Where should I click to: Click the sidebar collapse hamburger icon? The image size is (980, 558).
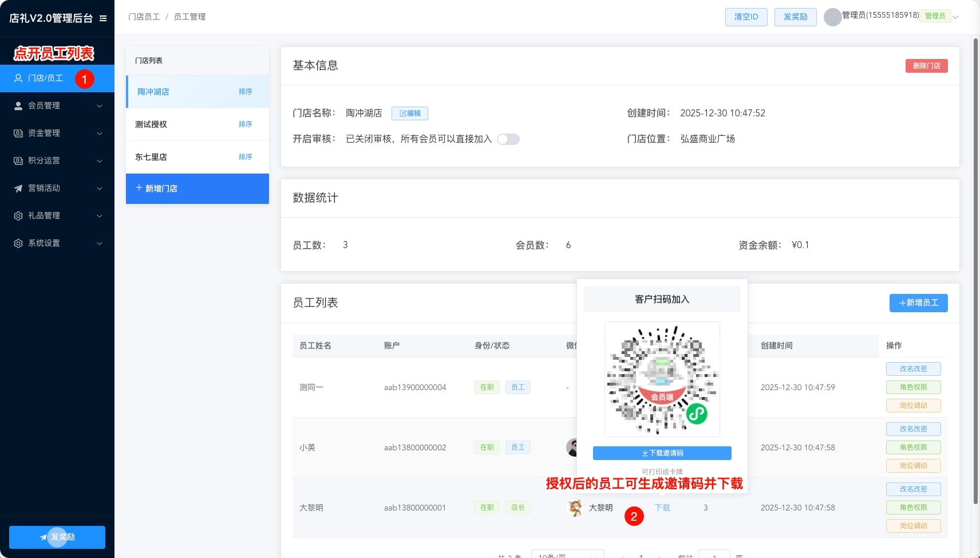tap(103, 18)
